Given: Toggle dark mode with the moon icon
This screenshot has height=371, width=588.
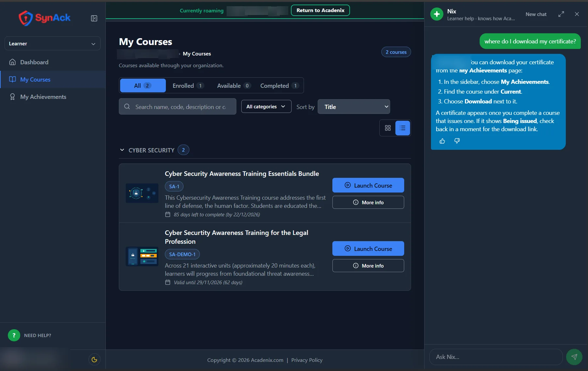Looking at the screenshot, I should coord(94,360).
